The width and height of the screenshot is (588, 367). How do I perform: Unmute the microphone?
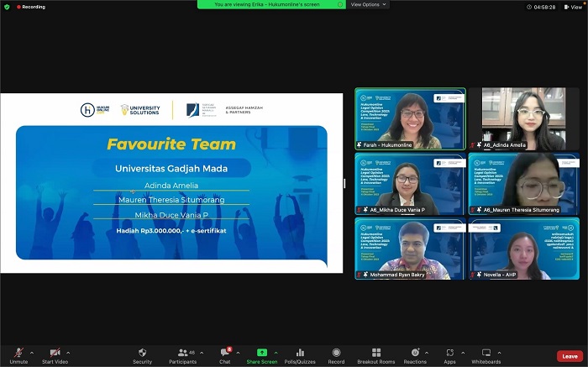[x=18, y=355]
